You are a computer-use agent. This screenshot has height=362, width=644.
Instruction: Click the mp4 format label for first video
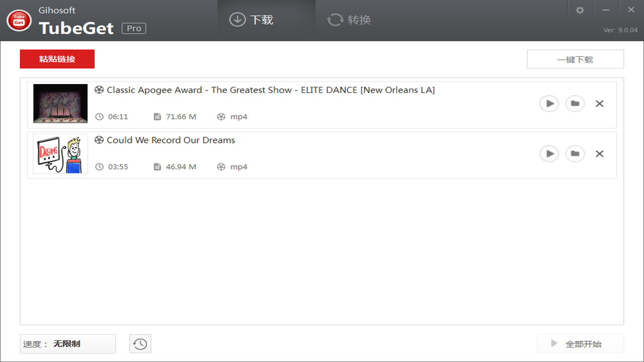(x=238, y=116)
